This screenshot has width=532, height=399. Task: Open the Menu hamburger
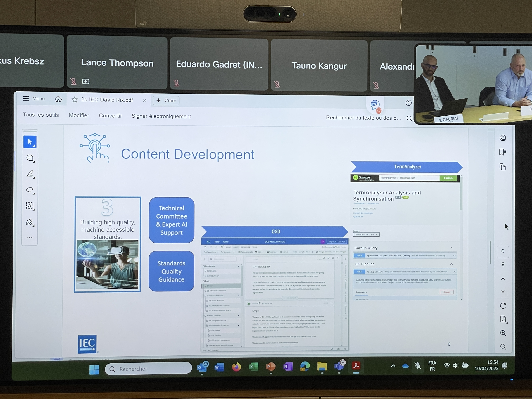click(x=26, y=99)
